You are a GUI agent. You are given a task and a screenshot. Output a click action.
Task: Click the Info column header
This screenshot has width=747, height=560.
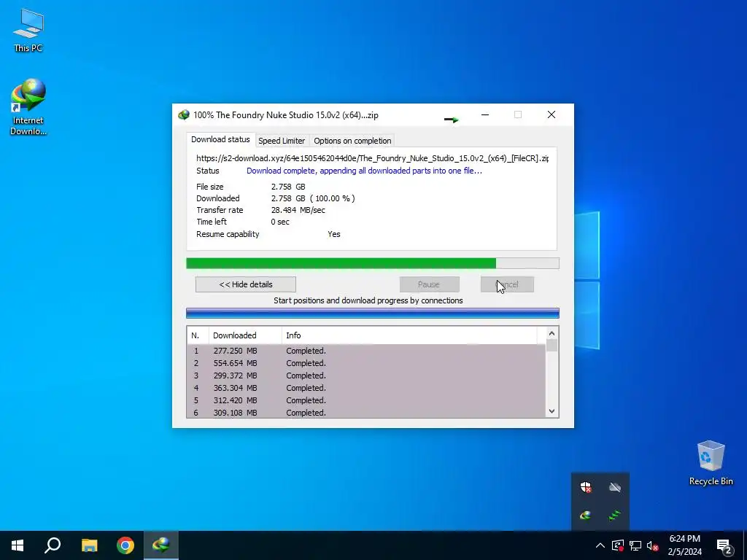tap(410, 335)
